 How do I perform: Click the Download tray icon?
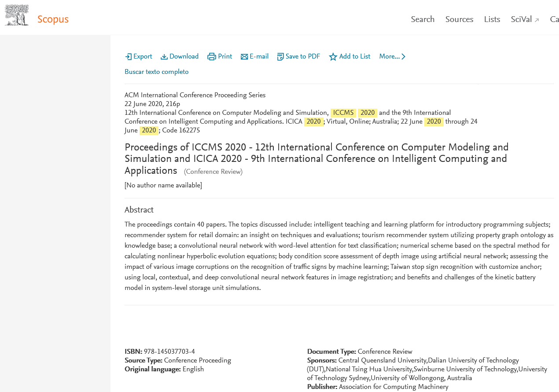pos(164,56)
